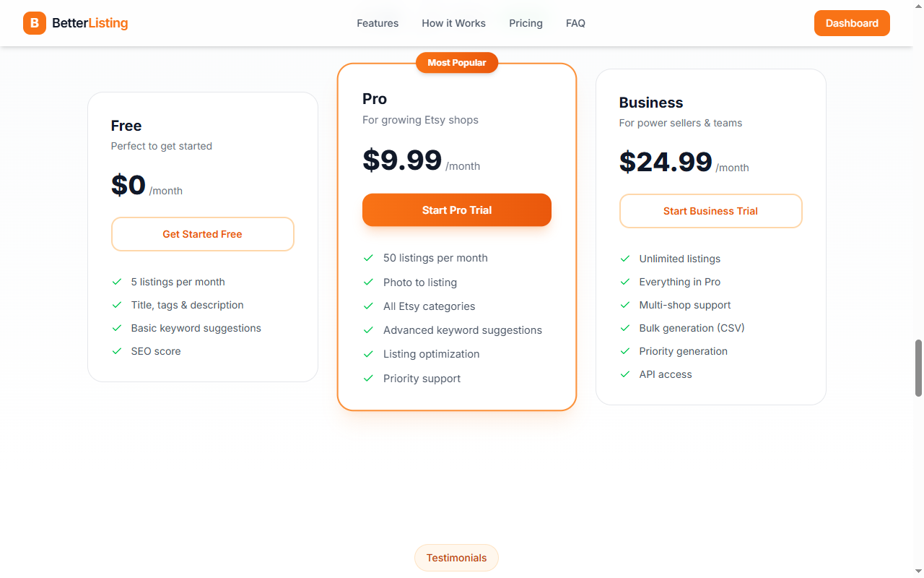The width and height of the screenshot is (924, 578).
Task: Navigate to How it Works
Action: [453, 23]
